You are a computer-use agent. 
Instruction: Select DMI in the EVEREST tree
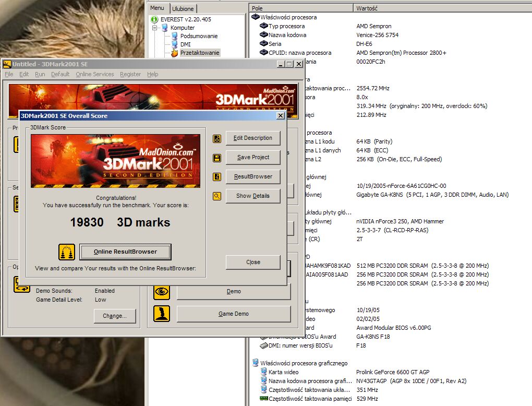pos(185,44)
